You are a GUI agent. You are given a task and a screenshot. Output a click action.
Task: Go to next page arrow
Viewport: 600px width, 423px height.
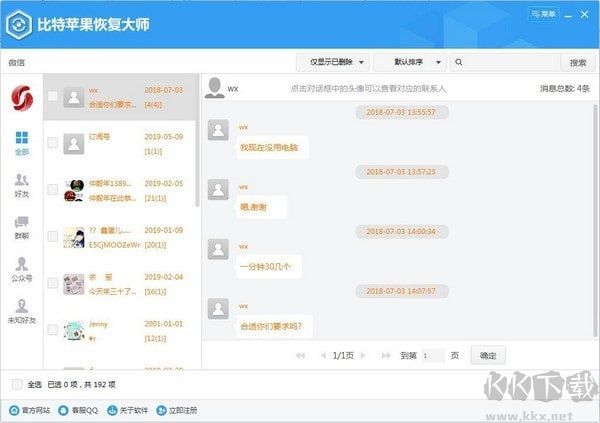click(363, 356)
